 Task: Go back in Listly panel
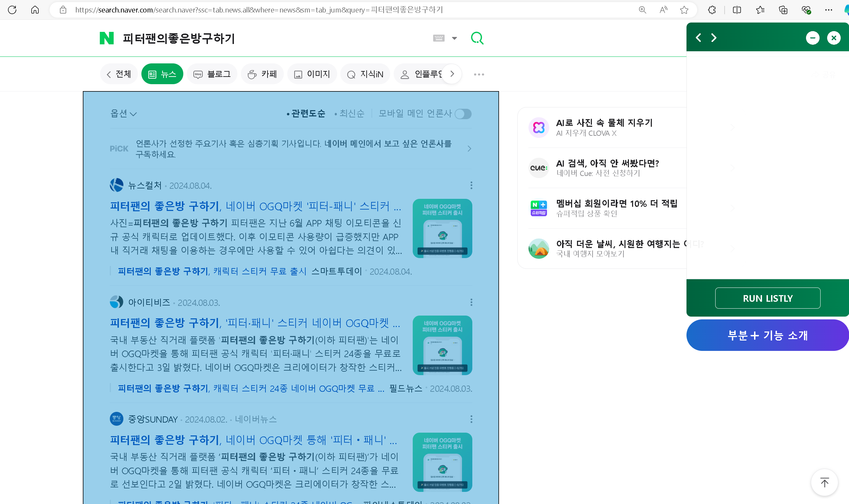click(x=699, y=37)
